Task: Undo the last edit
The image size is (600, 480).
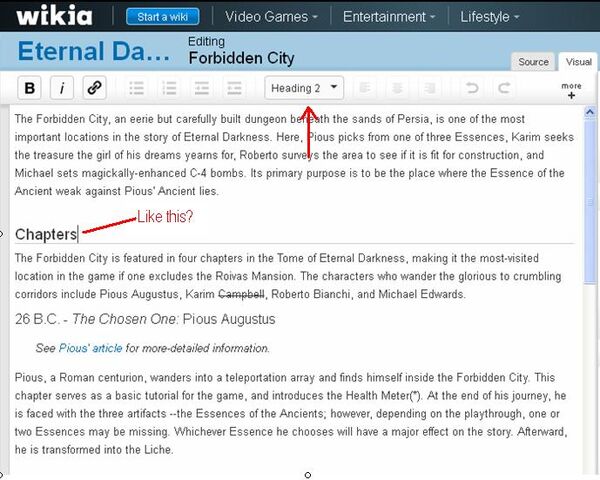Action: [x=472, y=88]
